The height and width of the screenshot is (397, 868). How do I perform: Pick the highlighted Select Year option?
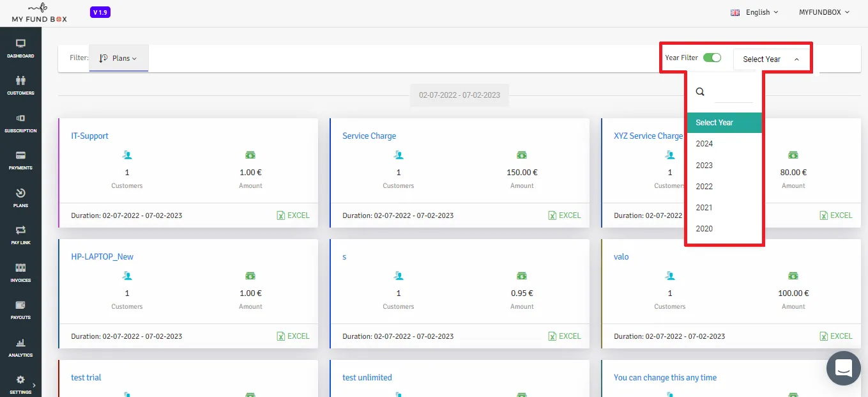tap(724, 123)
